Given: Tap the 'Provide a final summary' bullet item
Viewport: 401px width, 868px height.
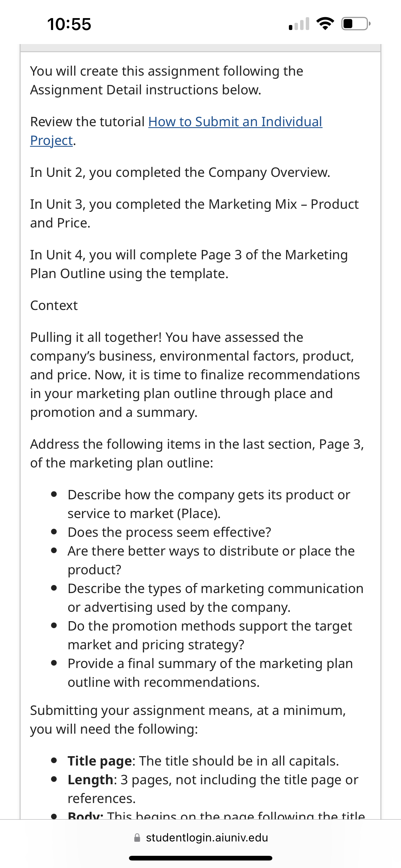Looking at the screenshot, I should [210, 673].
